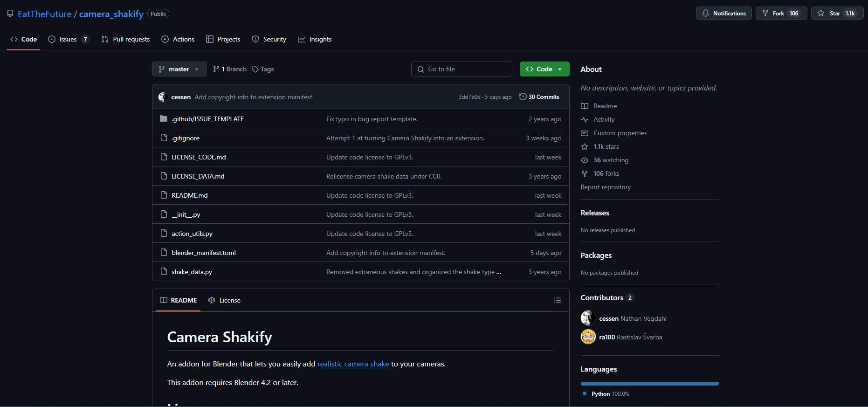Open the README outline list icon
Image resolution: width=868 pixels, height=407 pixels.
(x=557, y=300)
